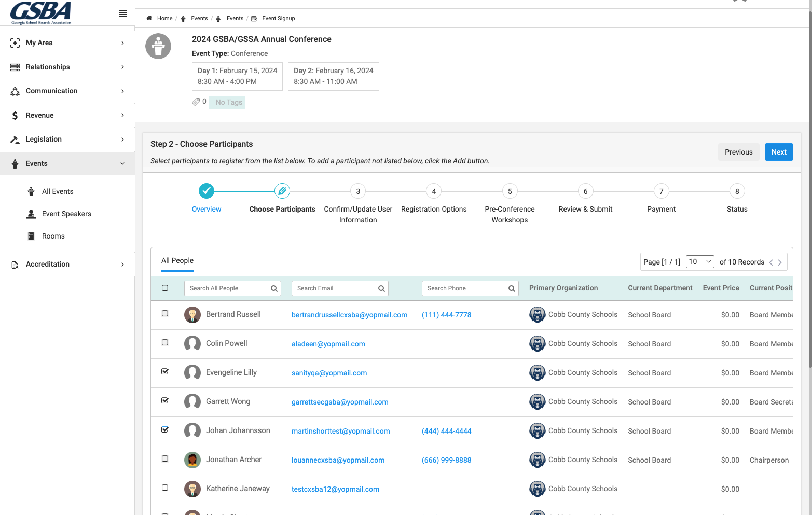Click the Rooms sidebar icon
This screenshot has height=515, width=812.
click(x=31, y=236)
